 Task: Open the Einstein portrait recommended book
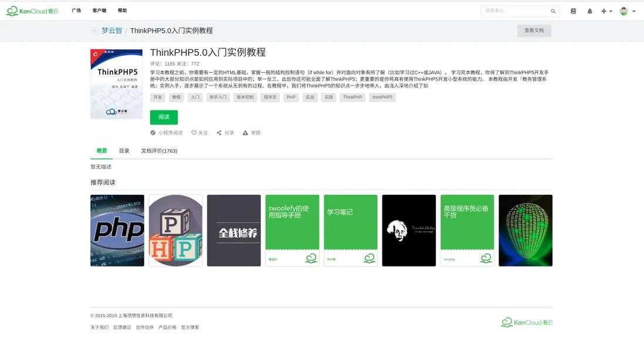(x=409, y=231)
